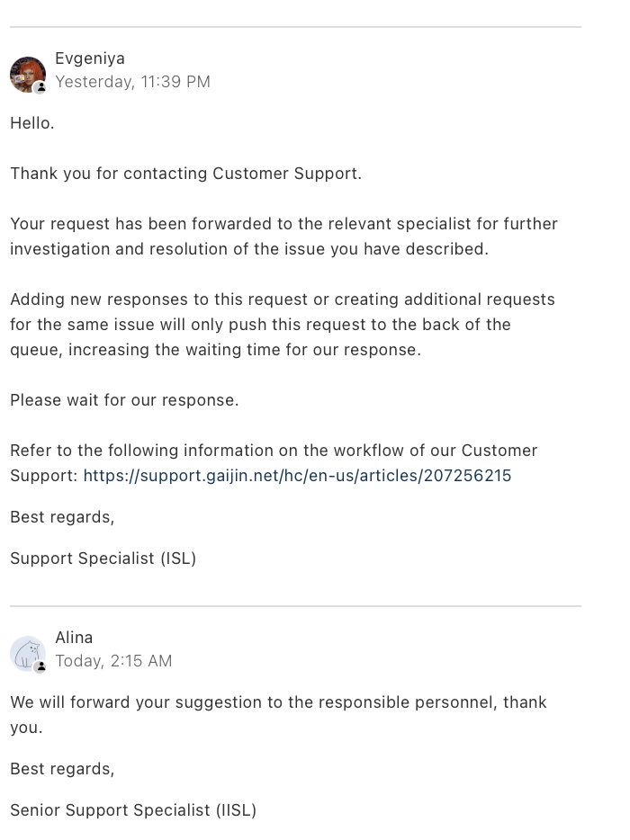
Task: Click Alina's profile avatar
Action: (x=27, y=653)
